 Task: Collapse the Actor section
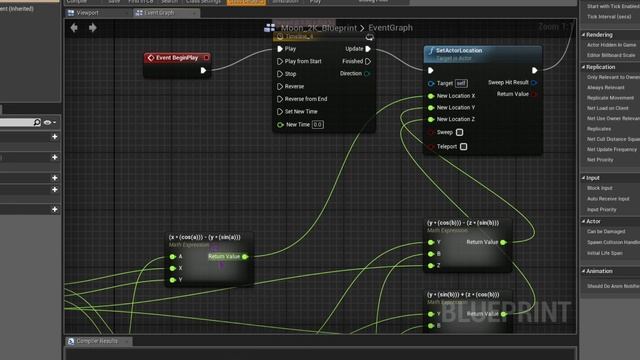(x=583, y=221)
